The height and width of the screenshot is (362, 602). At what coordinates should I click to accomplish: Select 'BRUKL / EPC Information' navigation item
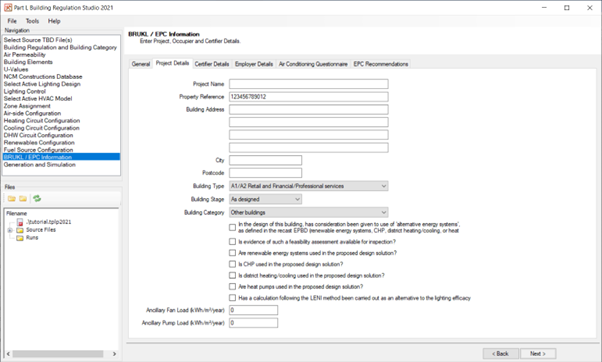(x=61, y=157)
